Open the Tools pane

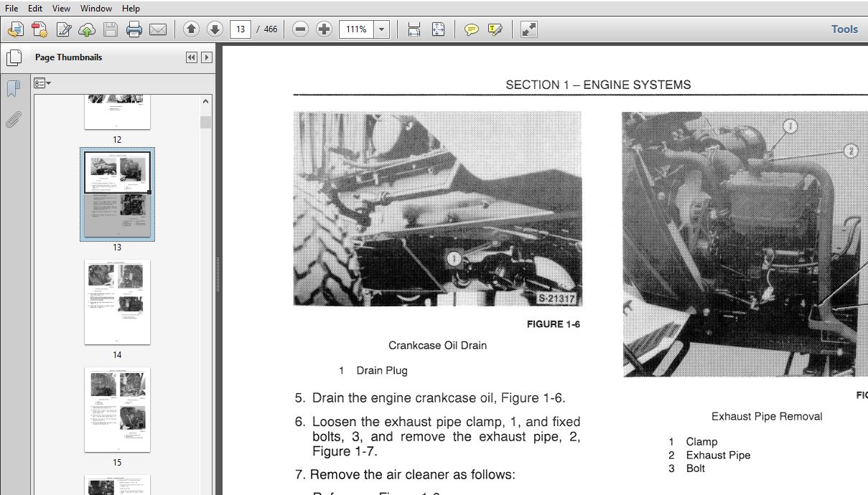click(844, 29)
